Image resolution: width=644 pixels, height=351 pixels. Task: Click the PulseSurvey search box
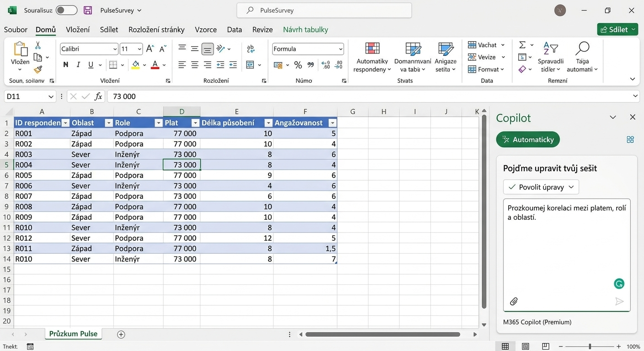coord(324,10)
